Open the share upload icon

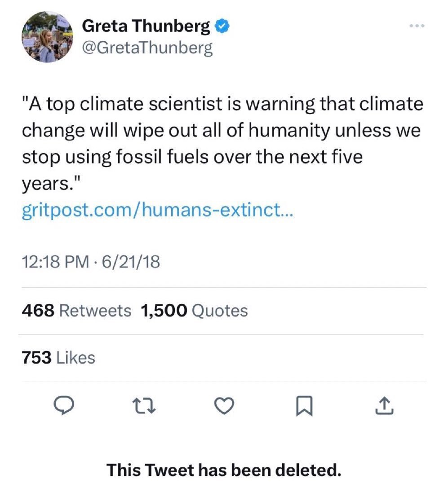pos(385,406)
